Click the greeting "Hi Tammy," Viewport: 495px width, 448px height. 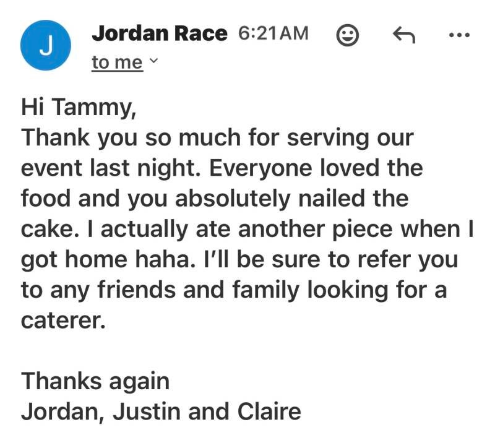pos(79,108)
